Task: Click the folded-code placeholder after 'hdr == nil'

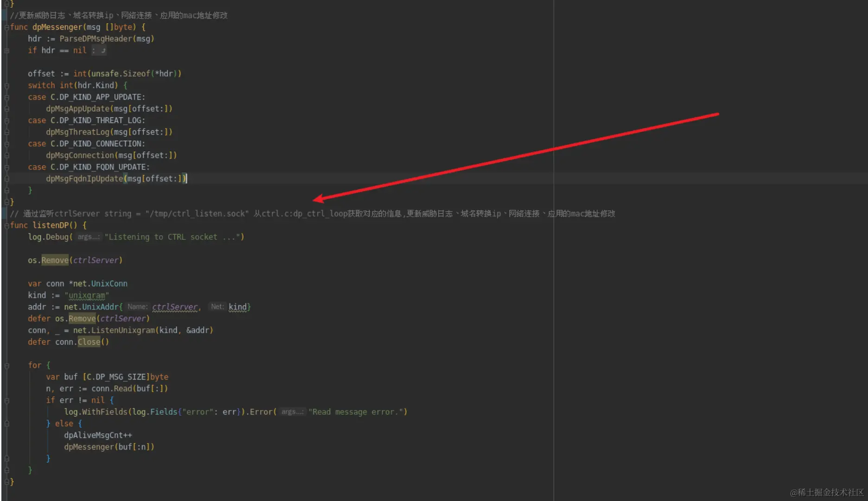Action: pyautogui.click(x=98, y=51)
